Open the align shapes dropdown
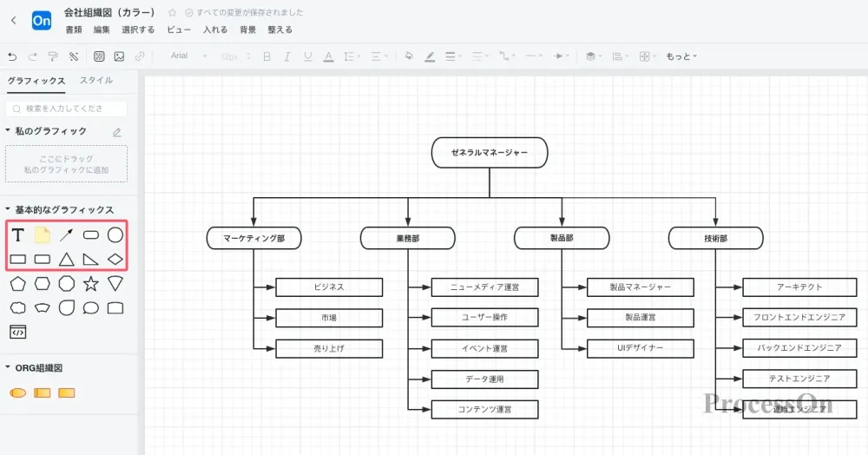This screenshot has height=455, width=868. (x=620, y=56)
